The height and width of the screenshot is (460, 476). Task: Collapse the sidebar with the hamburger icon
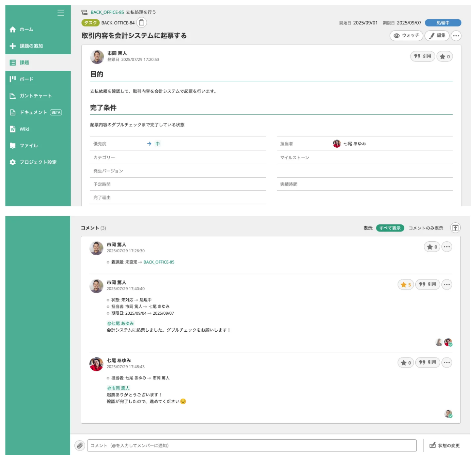click(x=61, y=13)
